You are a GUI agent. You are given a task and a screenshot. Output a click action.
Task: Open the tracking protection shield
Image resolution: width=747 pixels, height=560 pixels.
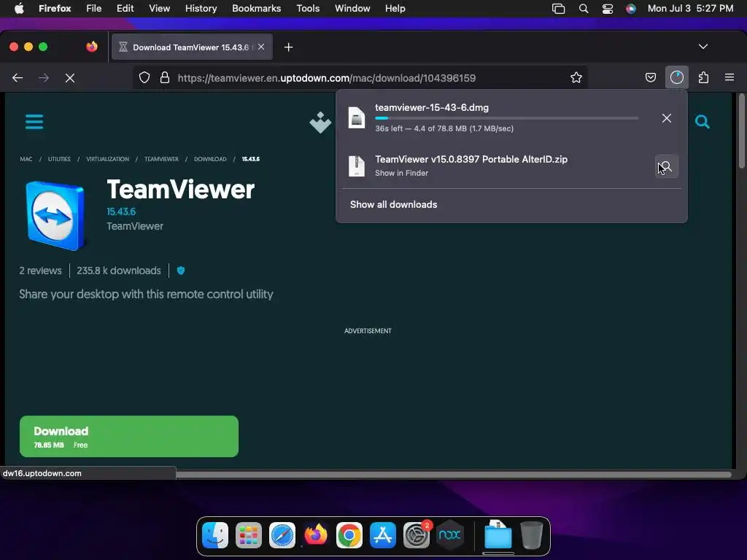tap(144, 77)
